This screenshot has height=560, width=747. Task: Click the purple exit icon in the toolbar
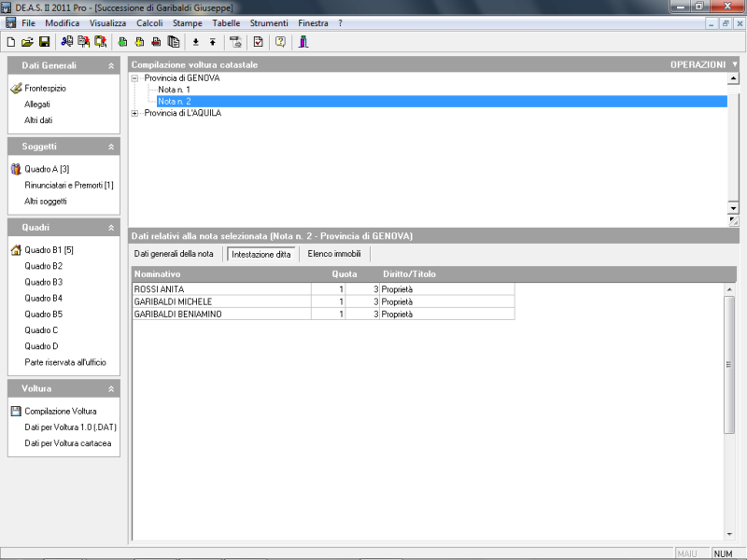point(303,42)
